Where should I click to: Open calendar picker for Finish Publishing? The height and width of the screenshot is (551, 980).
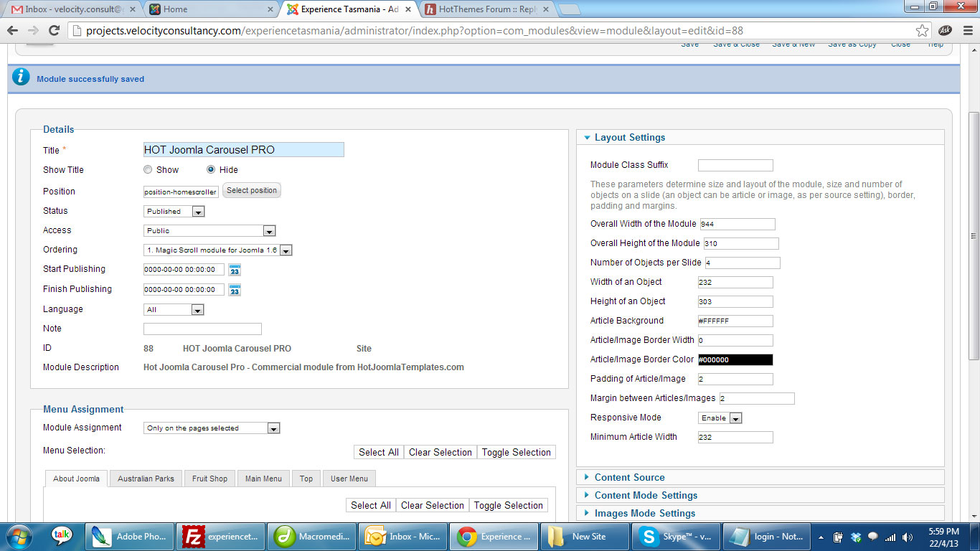click(x=235, y=290)
